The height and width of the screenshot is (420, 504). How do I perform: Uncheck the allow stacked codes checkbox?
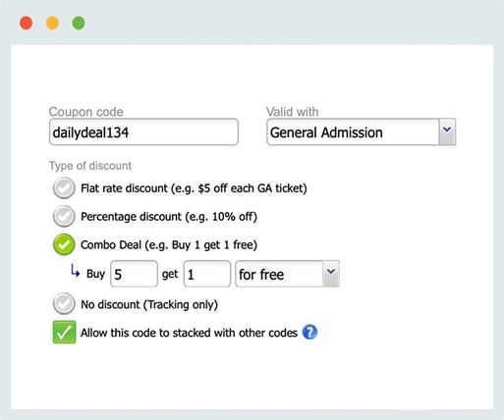(x=64, y=332)
